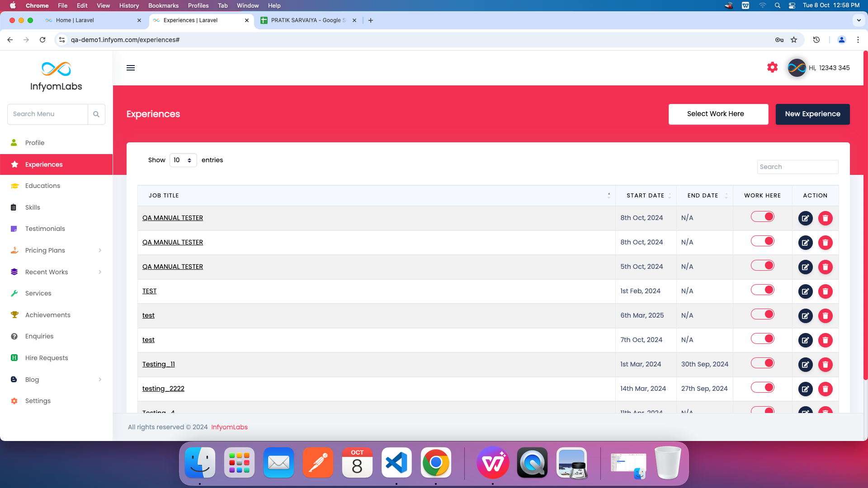Click the New Experience button
The width and height of the screenshot is (868, 488).
pos(812,114)
